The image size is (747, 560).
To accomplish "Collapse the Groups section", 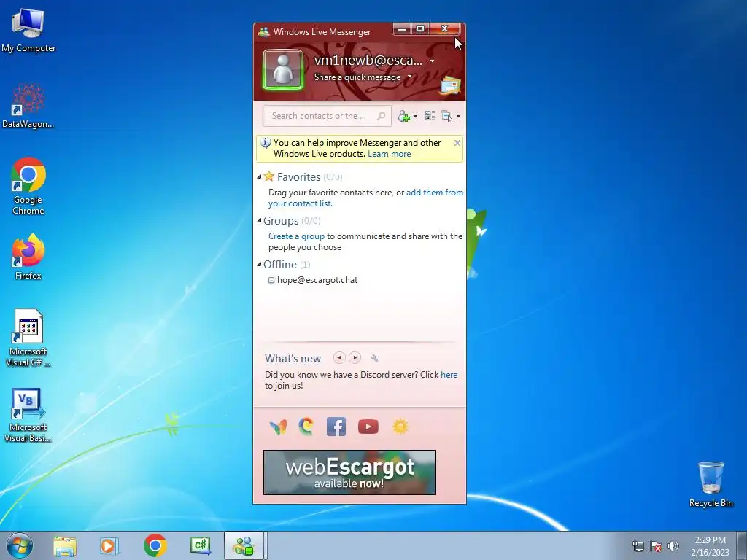I will 259,220.
